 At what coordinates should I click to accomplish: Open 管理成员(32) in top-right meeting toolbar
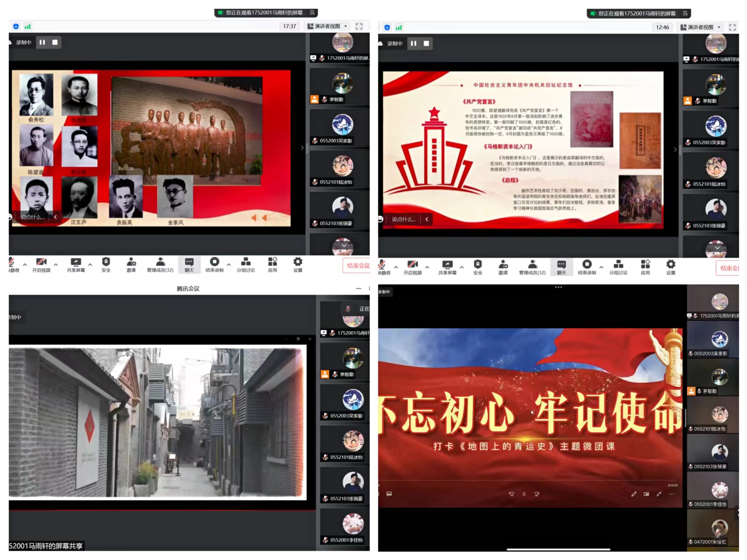tap(532, 266)
